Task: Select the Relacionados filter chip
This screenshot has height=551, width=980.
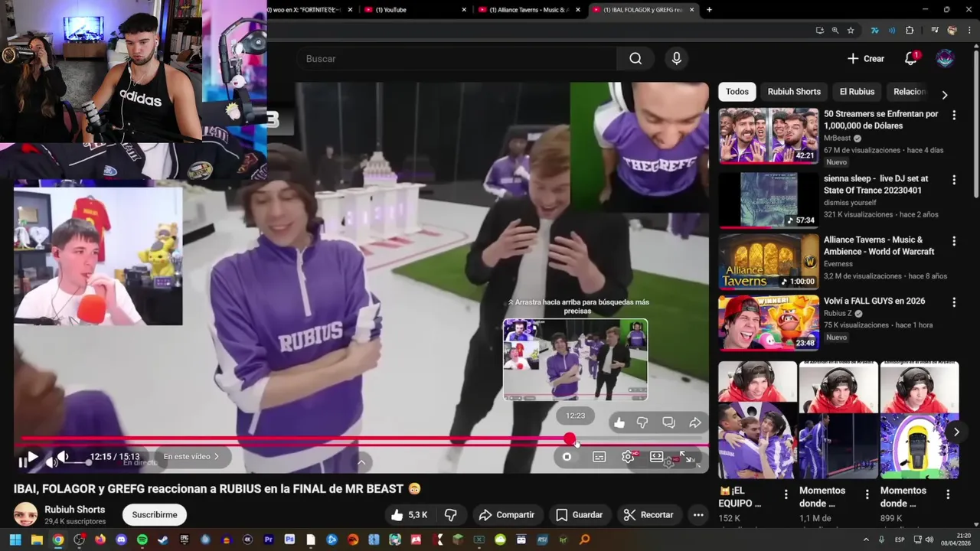Action: (x=910, y=92)
